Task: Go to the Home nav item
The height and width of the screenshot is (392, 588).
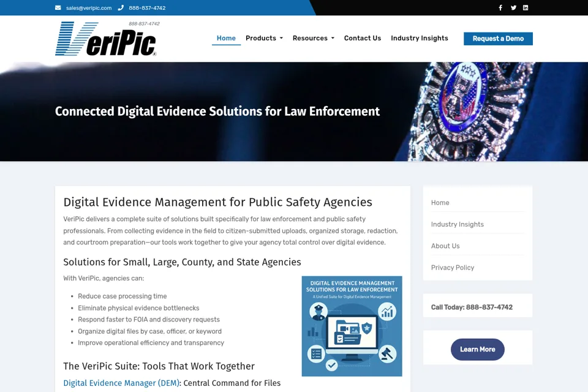Action: tap(226, 38)
